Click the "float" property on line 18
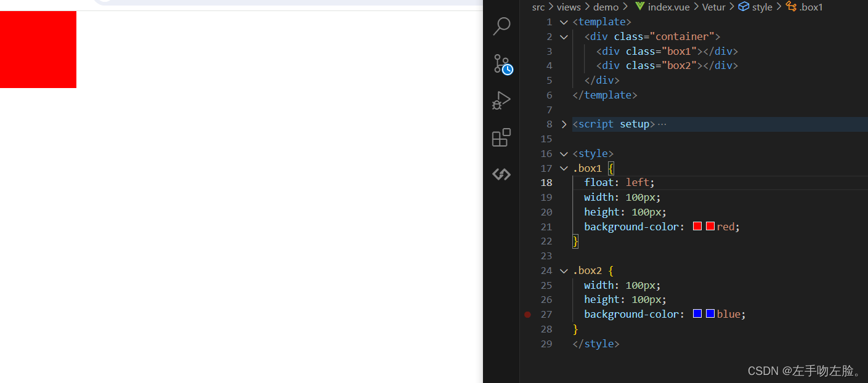Viewport: 868px width, 383px height. (x=599, y=183)
